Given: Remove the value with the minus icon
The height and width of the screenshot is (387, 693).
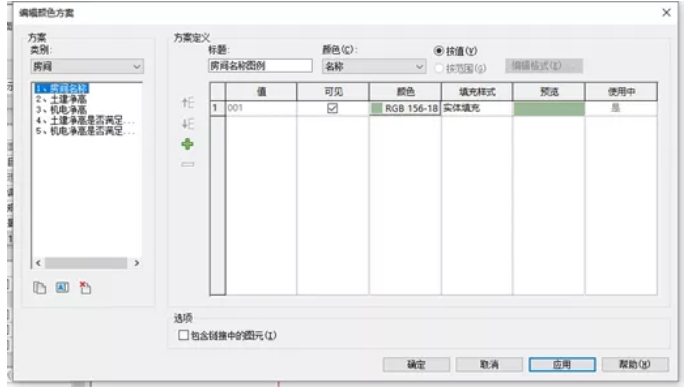Looking at the screenshot, I should click(187, 164).
